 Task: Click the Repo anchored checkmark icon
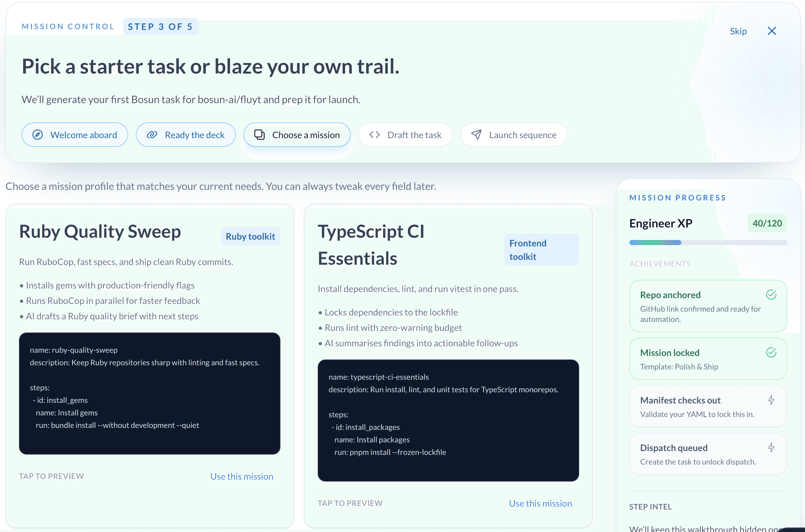pyautogui.click(x=771, y=295)
